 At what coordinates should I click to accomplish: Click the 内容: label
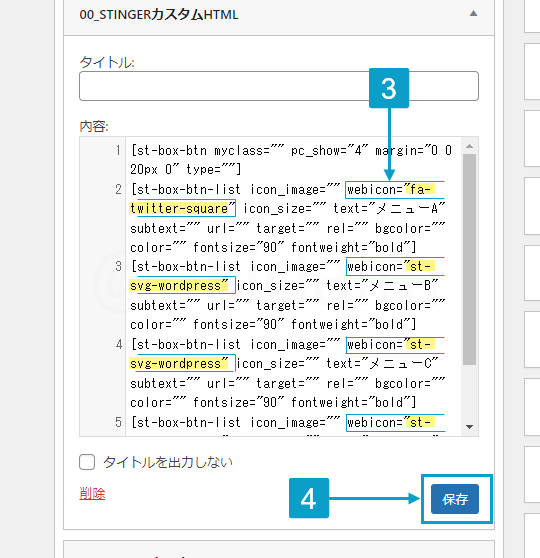click(94, 126)
